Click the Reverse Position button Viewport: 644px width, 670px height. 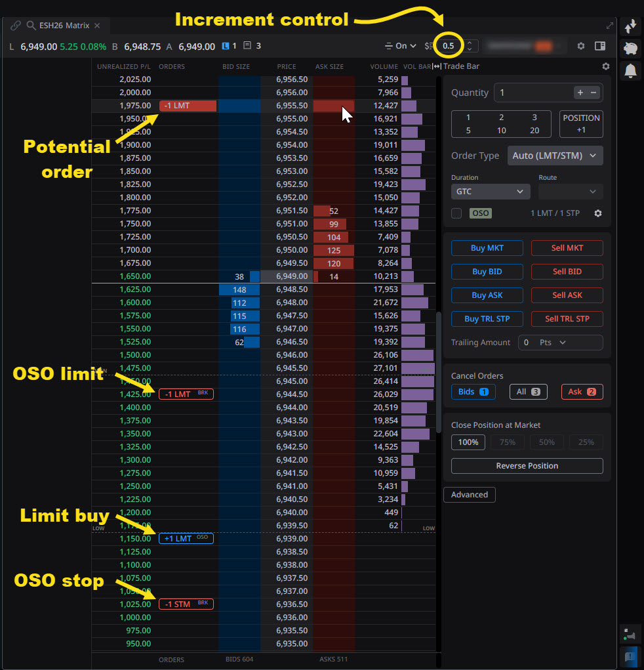pyautogui.click(x=527, y=466)
